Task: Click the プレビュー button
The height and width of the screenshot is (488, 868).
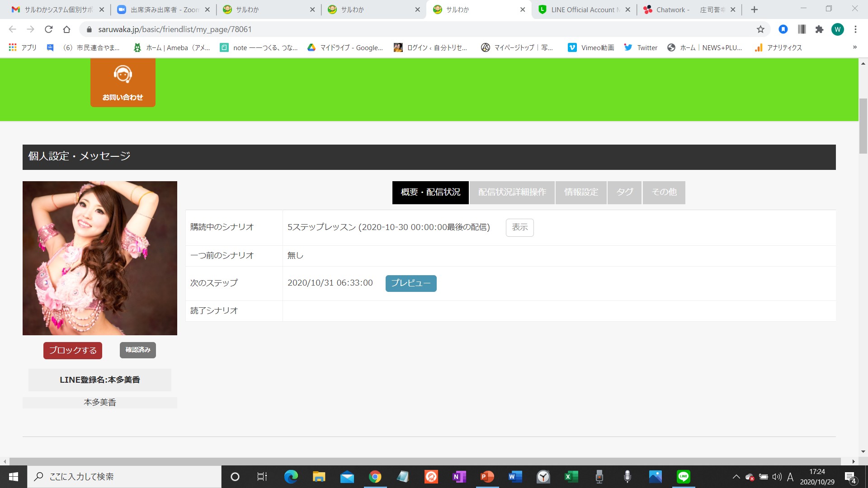Action: pyautogui.click(x=411, y=283)
